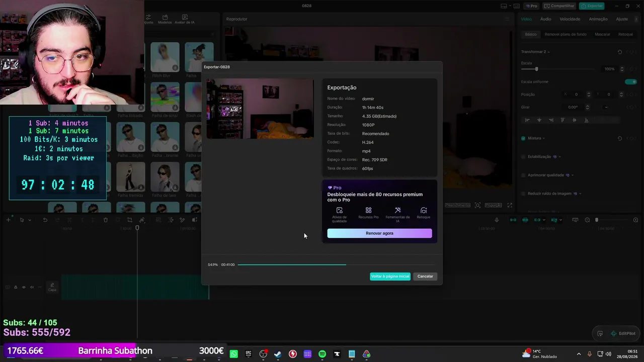Collapse the Transformar section

click(x=548, y=52)
